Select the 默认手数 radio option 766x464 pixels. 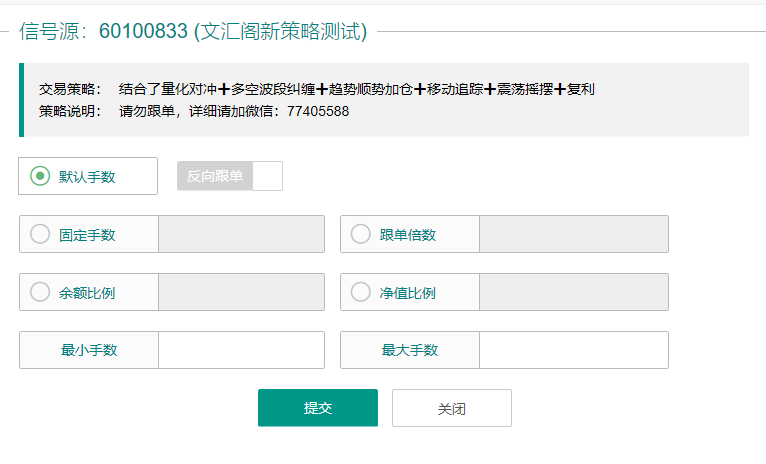click(x=41, y=176)
